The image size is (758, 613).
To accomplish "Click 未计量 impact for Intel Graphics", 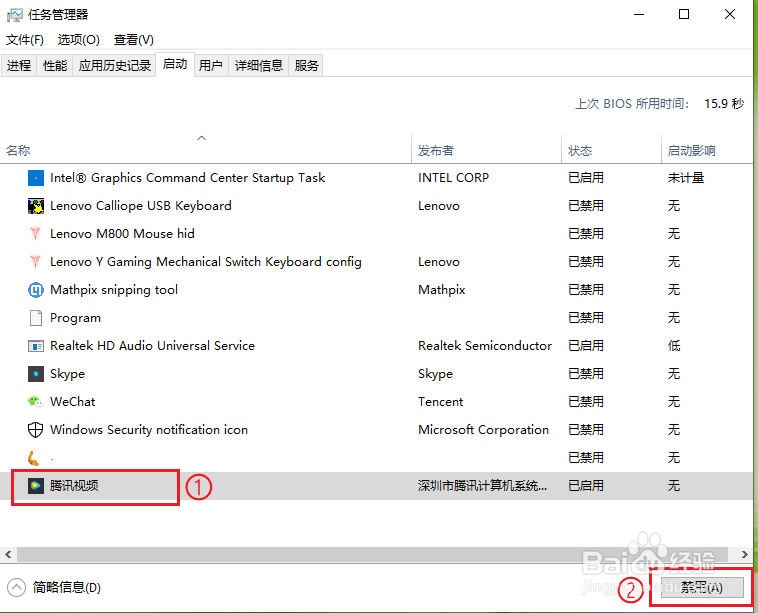I will point(686,178).
